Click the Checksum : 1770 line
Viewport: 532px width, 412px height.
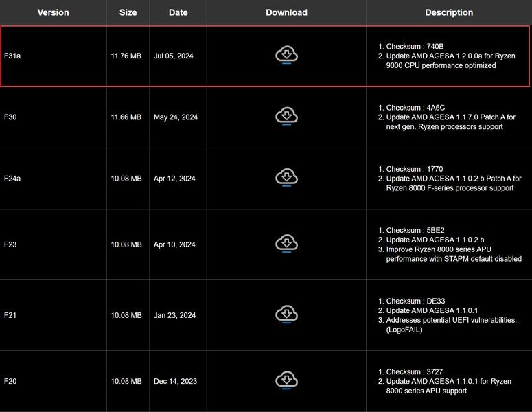click(x=414, y=169)
